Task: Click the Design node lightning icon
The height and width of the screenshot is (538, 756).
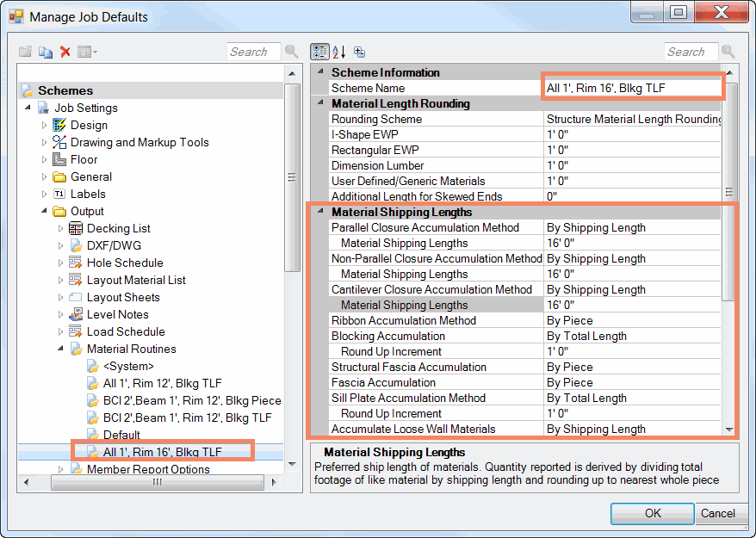Action: (59, 125)
